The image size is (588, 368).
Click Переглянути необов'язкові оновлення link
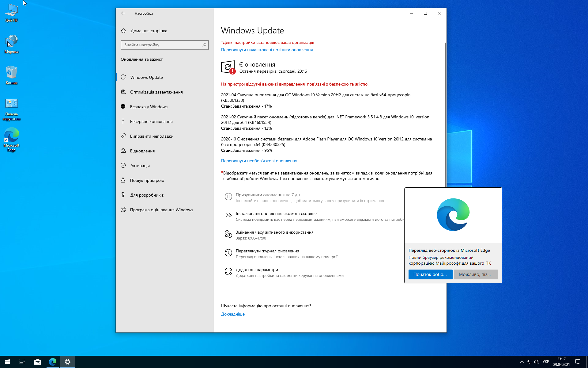click(259, 161)
